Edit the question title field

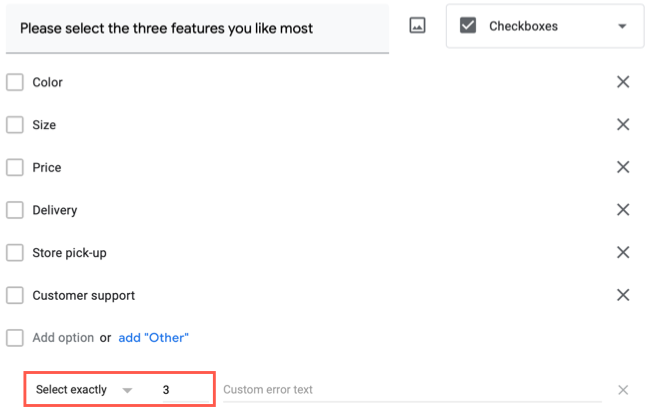tap(196, 28)
